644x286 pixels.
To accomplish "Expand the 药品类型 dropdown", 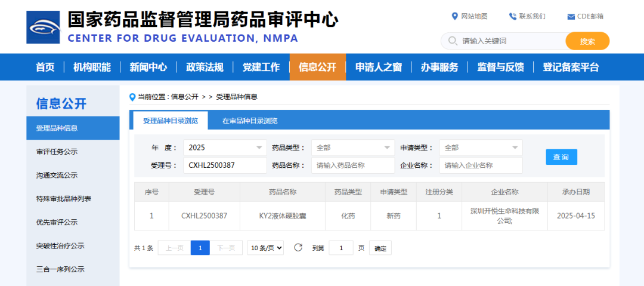I will (353, 147).
